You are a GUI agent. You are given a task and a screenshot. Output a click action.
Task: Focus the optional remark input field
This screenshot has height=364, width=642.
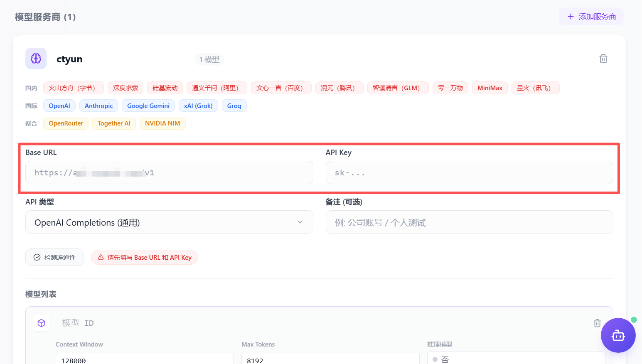pos(469,222)
